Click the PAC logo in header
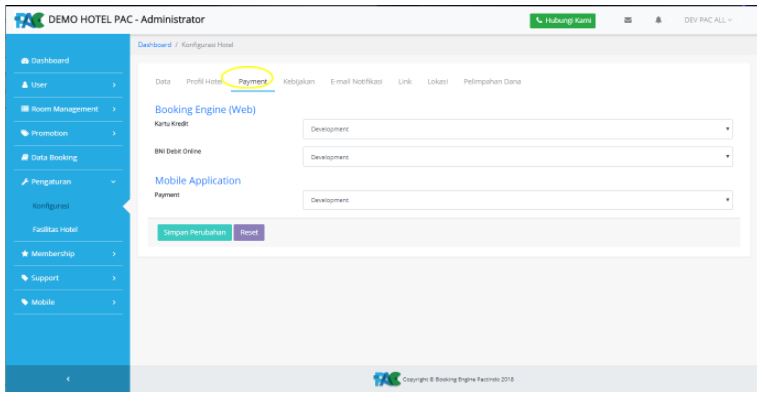763x401 pixels. pyautogui.click(x=20, y=18)
